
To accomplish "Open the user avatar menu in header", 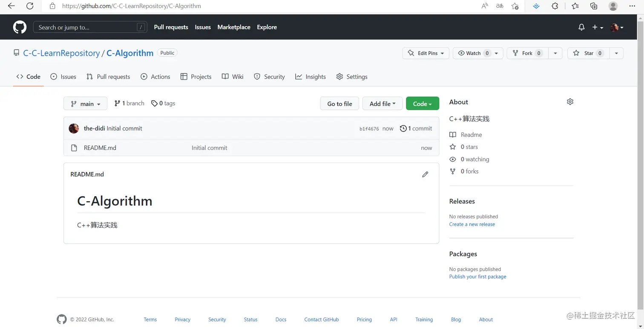I will click(617, 27).
